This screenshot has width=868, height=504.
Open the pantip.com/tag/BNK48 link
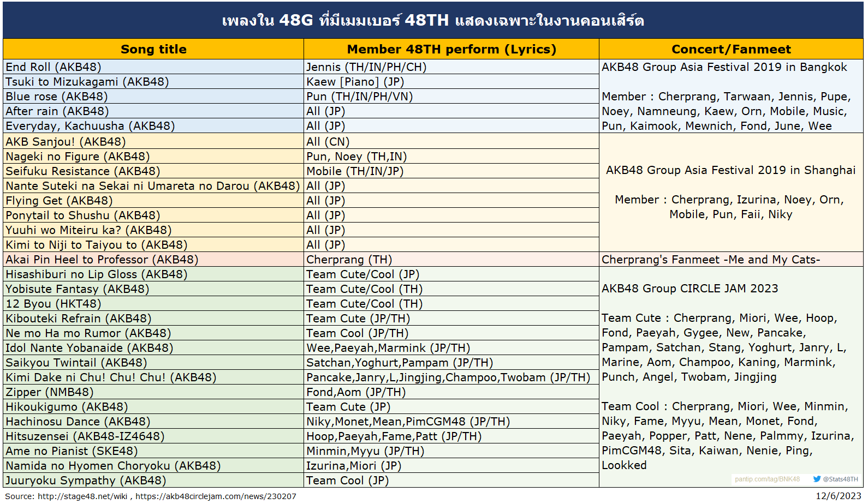tap(767, 479)
